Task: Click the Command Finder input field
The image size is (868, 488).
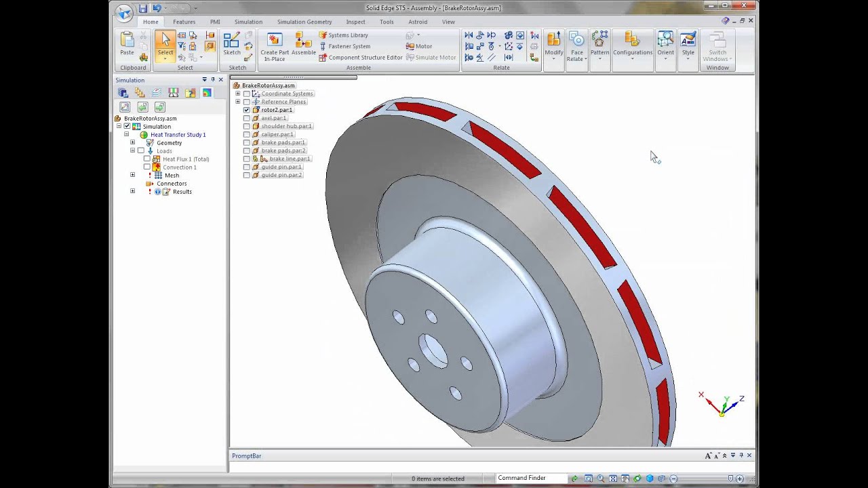Action: click(531, 478)
